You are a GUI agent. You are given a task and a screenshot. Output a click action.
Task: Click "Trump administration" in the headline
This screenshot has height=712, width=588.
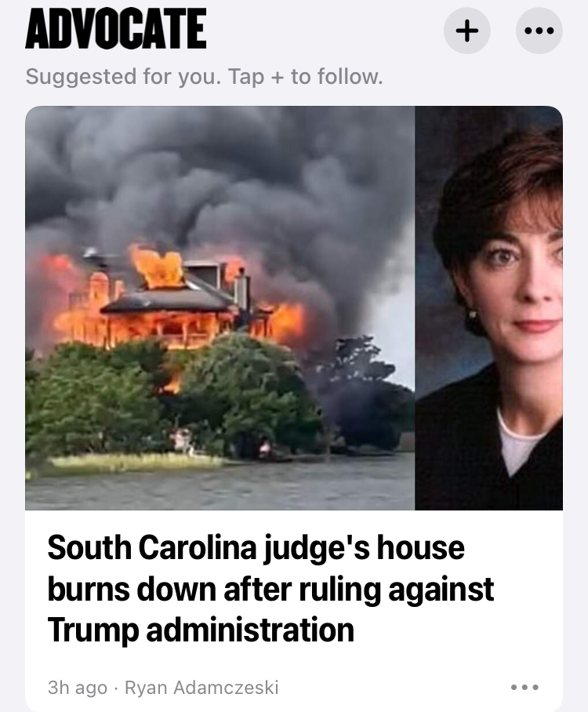(x=201, y=630)
